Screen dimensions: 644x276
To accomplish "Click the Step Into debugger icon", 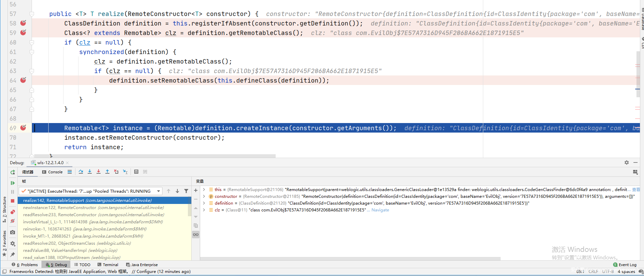I will [90, 172].
